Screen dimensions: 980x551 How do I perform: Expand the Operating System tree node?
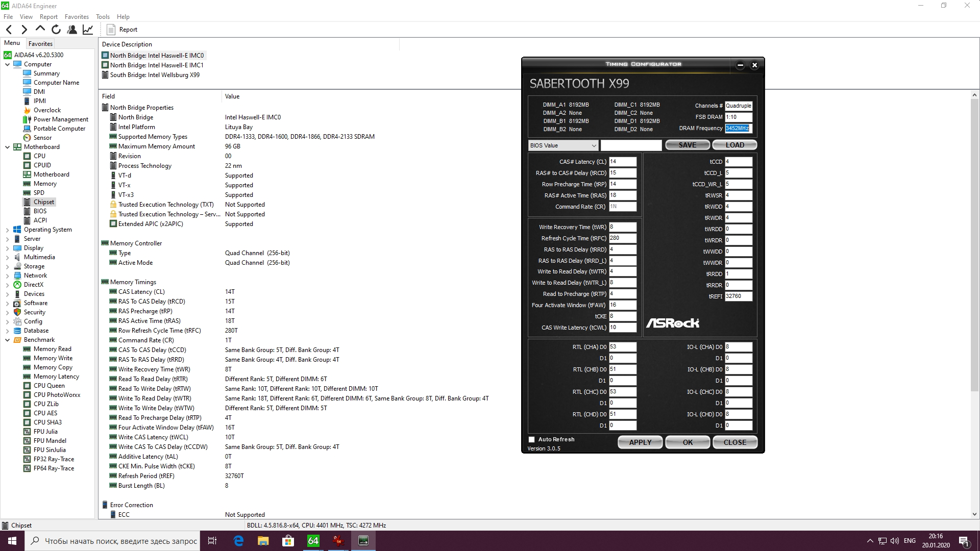[7, 230]
